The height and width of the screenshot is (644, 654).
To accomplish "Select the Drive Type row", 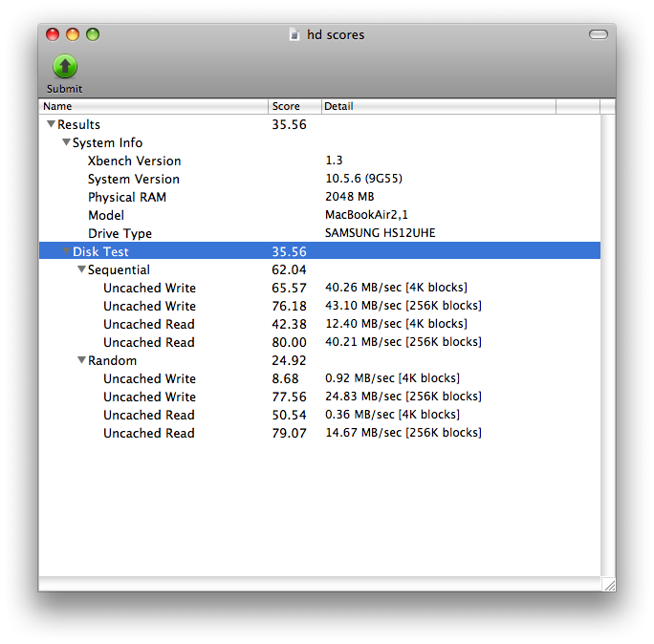I will (x=320, y=233).
